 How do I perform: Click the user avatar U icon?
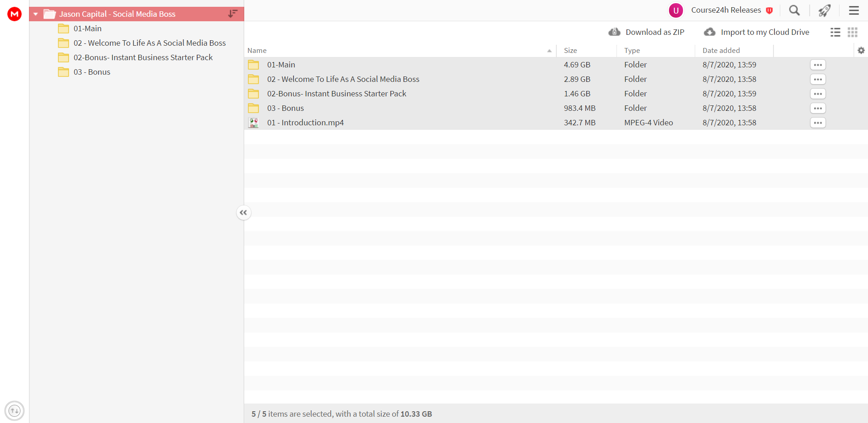676,10
